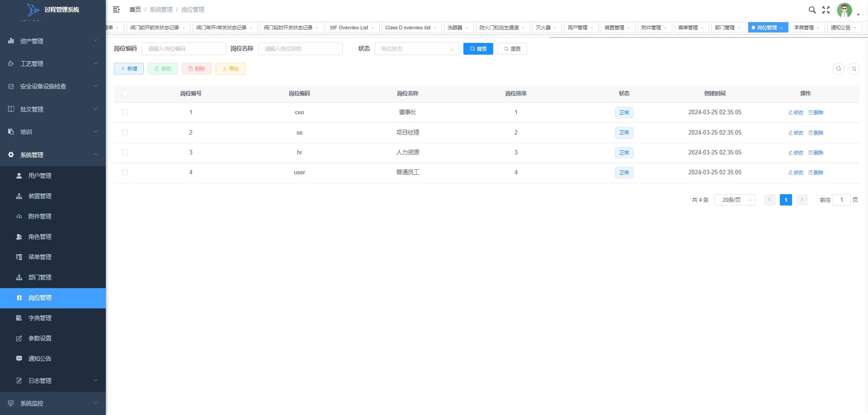
Task: Click the 导出 export button
Action: 231,69
